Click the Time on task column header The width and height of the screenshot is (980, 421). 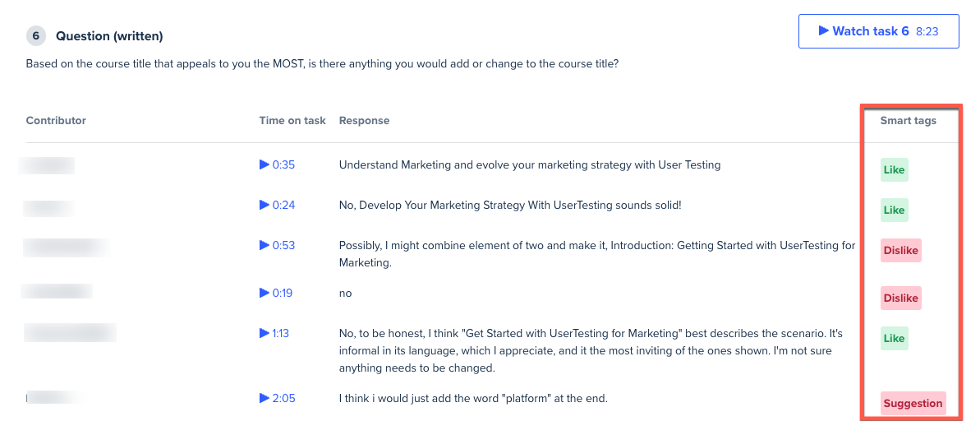click(x=292, y=121)
